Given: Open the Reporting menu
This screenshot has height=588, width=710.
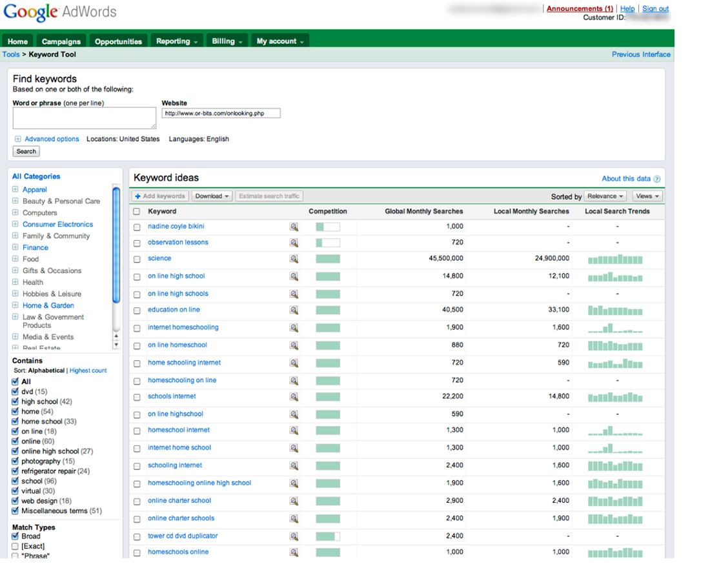Looking at the screenshot, I should [177, 41].
